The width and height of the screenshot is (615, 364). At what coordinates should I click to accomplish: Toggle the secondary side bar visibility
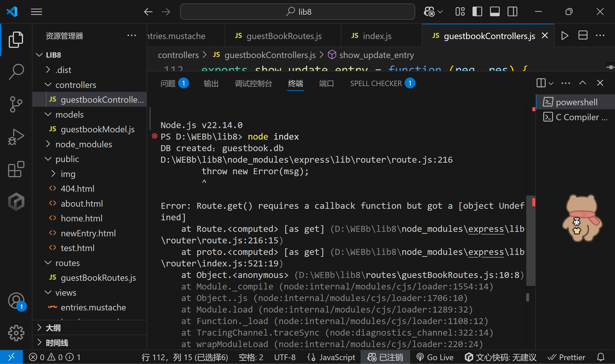(512, 12)
